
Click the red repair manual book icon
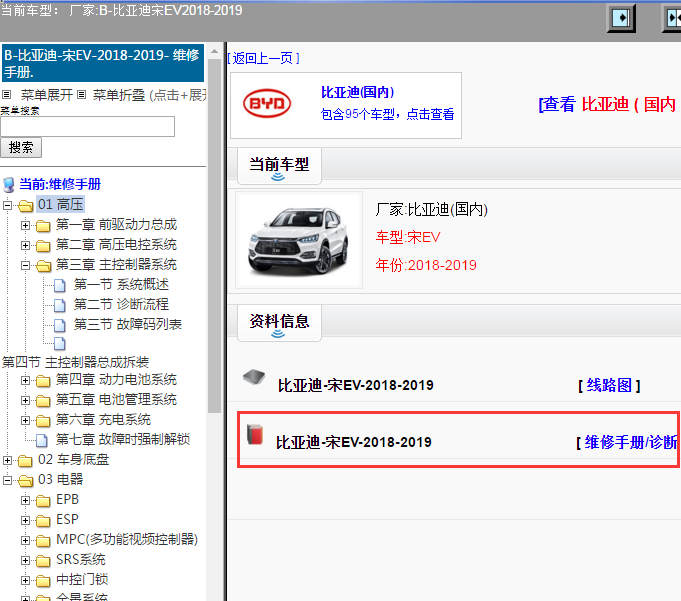click(x=255, y=434)
